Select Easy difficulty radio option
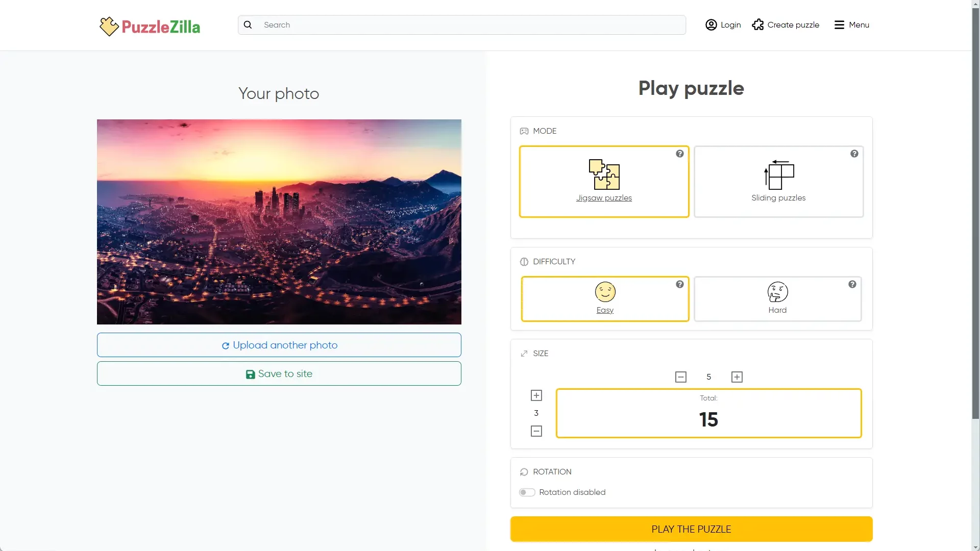 (604, 298)
